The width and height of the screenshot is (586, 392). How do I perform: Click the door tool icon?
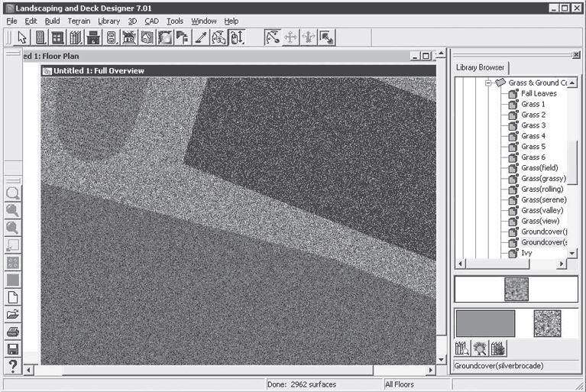[40, 37]
